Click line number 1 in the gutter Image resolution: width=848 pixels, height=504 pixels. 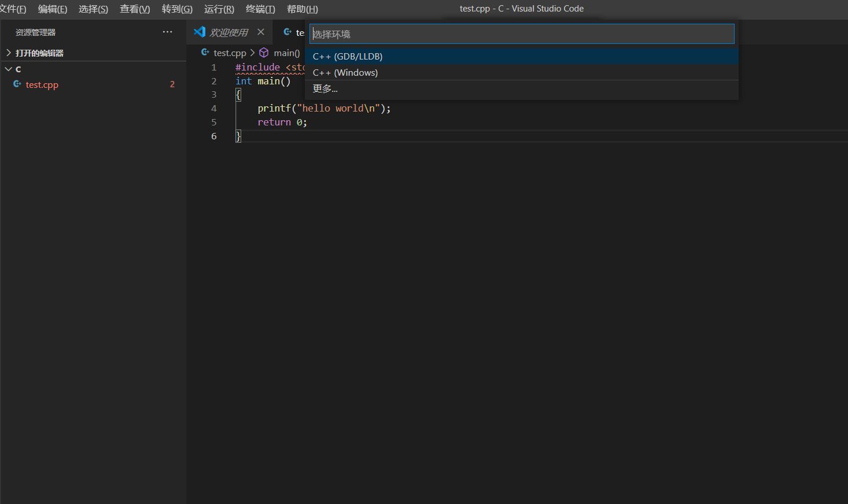click(214, 68)
